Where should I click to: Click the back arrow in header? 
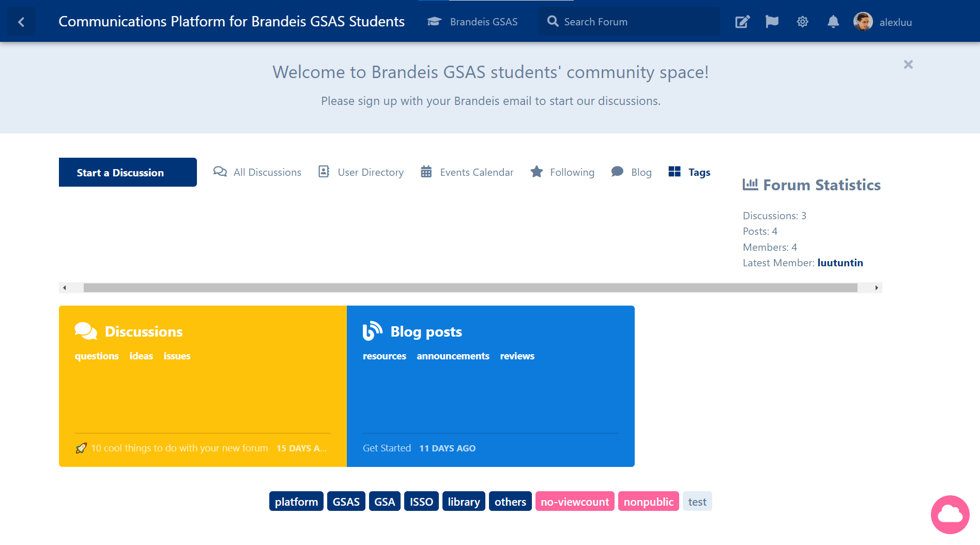[x=21, y=22]
